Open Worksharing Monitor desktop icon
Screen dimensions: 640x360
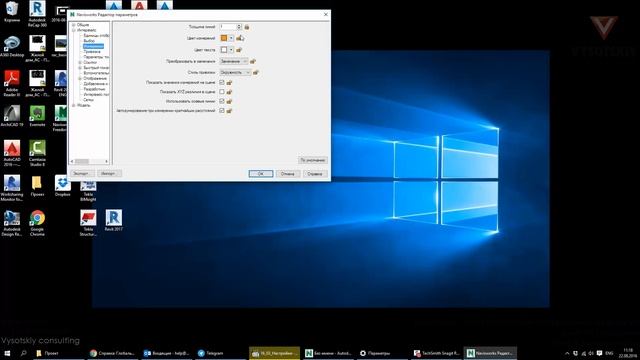coord(12,188)
